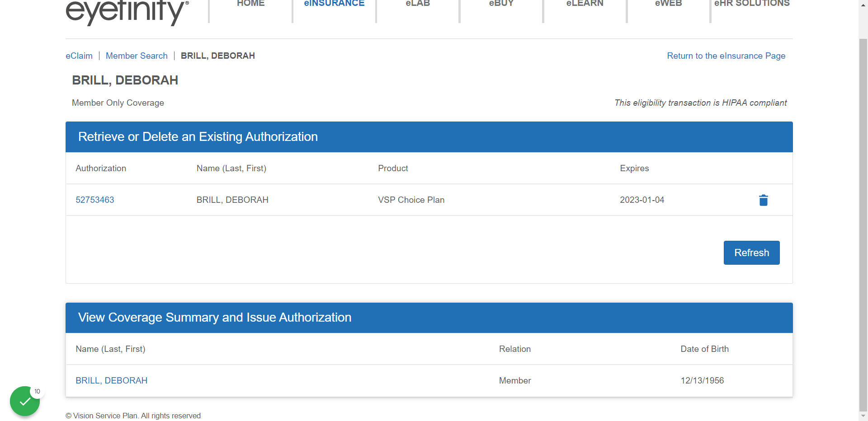
Task: Select the eLEARN tab
Action: click(x=585, y=4)
